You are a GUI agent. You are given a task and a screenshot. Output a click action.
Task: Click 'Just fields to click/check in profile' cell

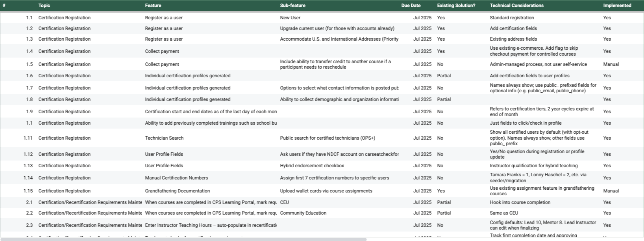point(526,123)
